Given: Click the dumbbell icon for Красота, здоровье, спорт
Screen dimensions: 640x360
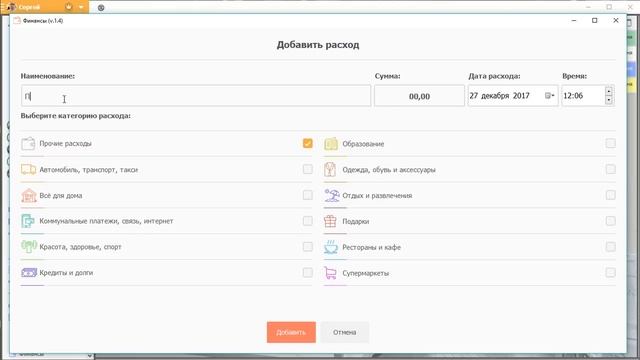Looking at the screenshot, I should (29, 247).
